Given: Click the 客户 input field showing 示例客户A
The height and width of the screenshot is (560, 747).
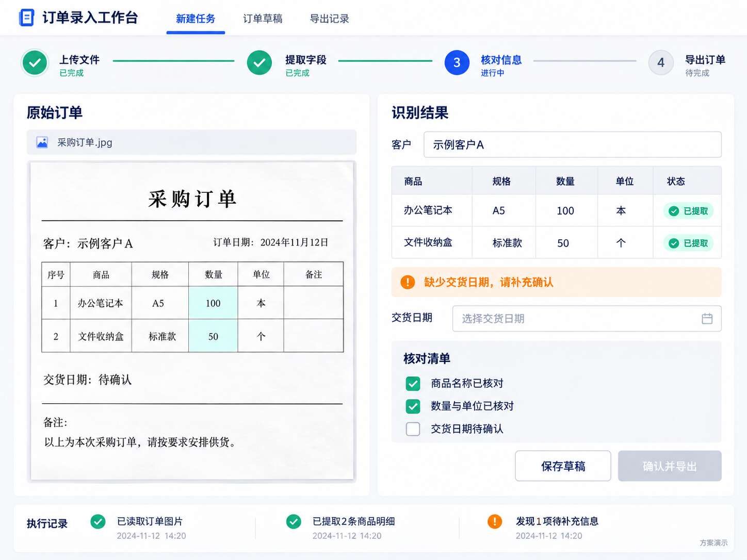Looking at the screenshot, I should (573, 145).
